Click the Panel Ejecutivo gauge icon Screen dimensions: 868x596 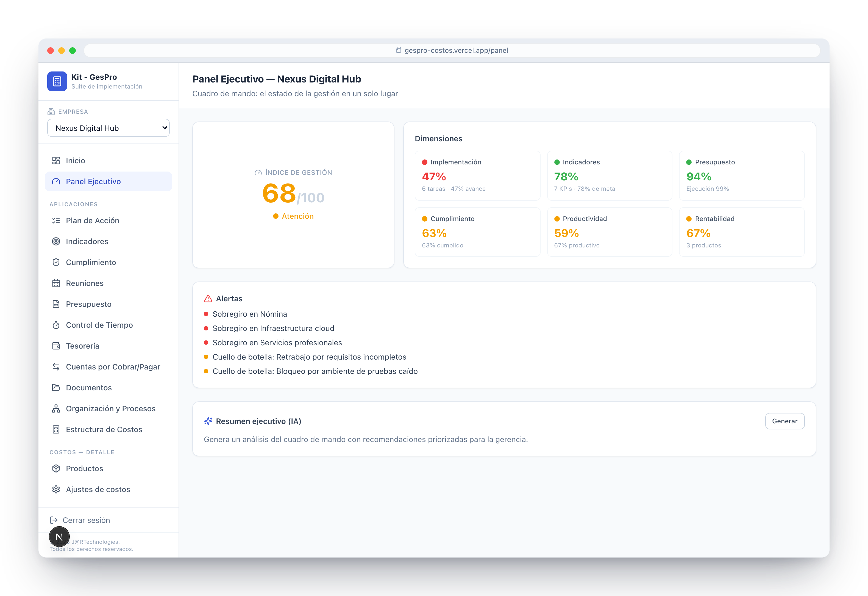pos(56,182)
